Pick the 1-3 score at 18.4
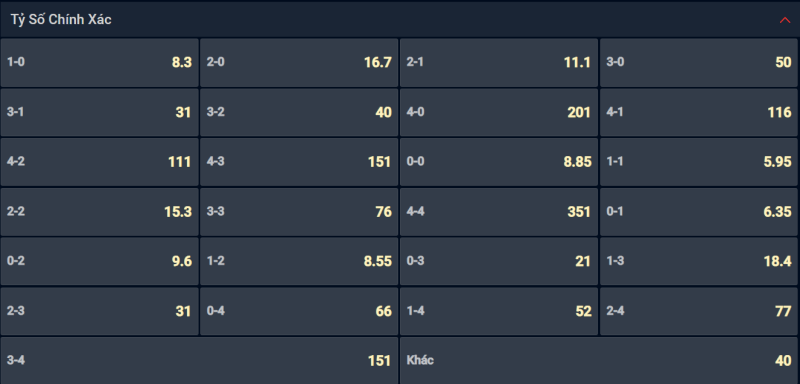This screenshot has height=384, width=800. [x=699, y=261]
